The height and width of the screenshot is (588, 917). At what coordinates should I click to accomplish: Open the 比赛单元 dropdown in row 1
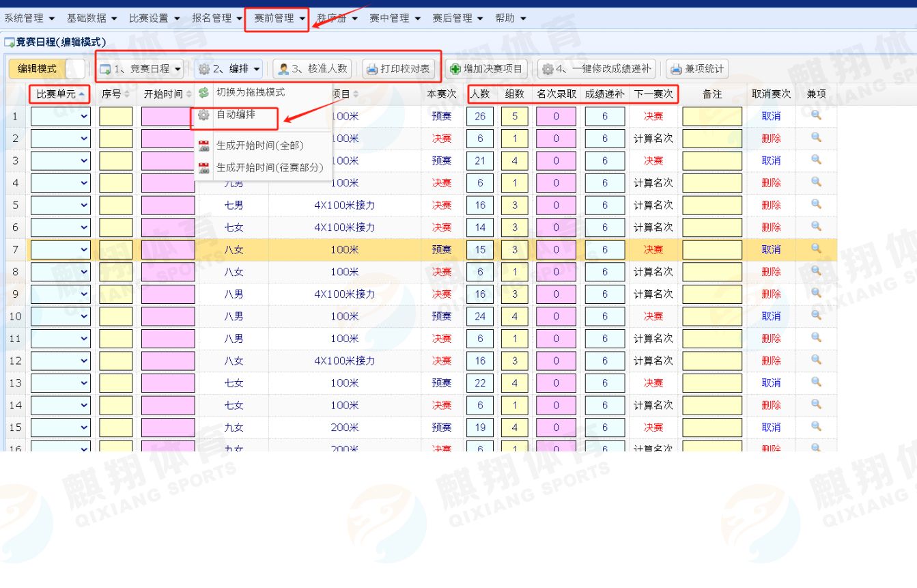(x=60, y=117)
